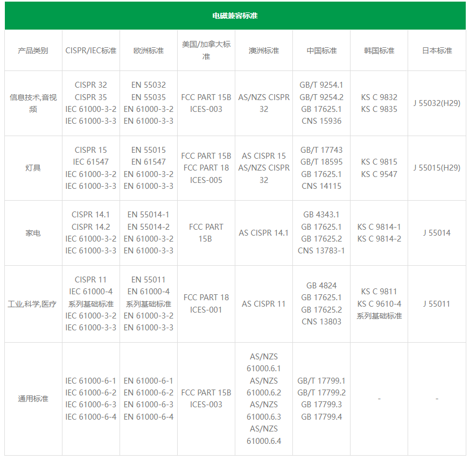Select the 韩国标准 column header

click(379, 51)
